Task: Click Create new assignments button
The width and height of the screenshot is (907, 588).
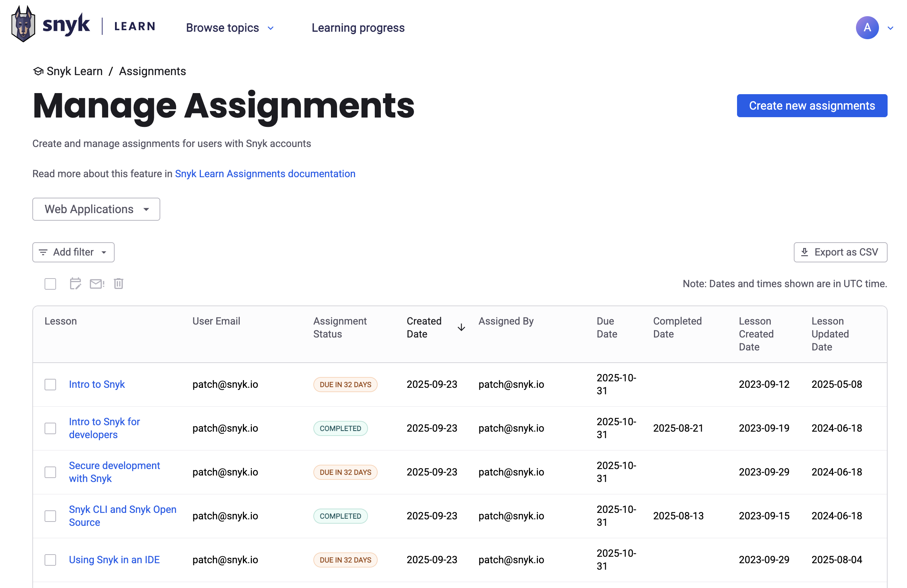Action: pyautogui.click(x=812, y=106)
